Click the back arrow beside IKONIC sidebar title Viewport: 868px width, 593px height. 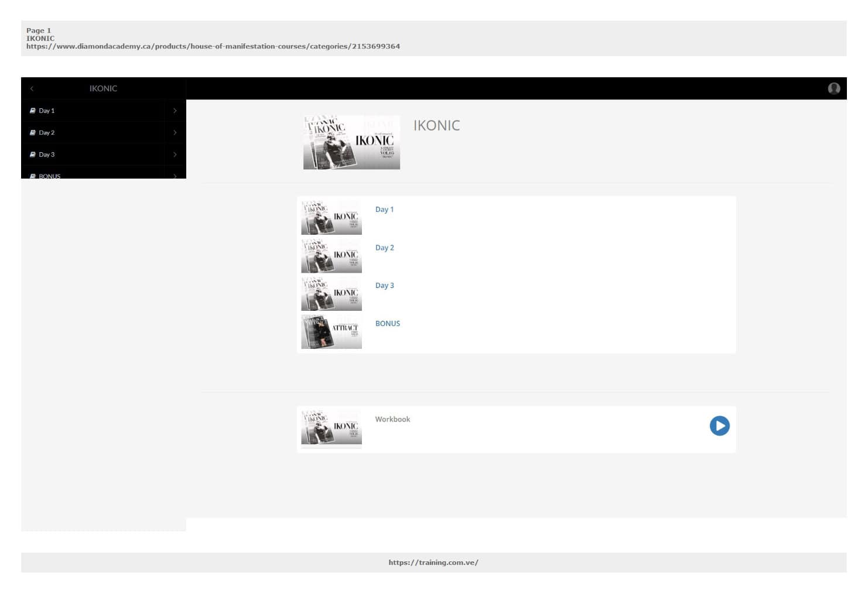(x=32, y=89)
